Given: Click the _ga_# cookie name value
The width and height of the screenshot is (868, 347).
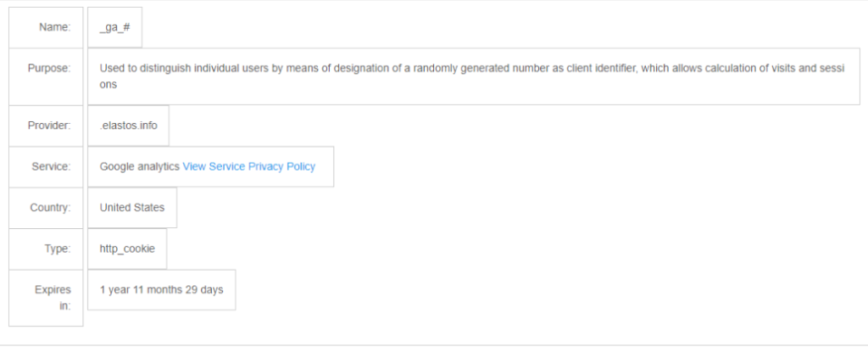Looking at the screenshot, I should tap(114, 27).
